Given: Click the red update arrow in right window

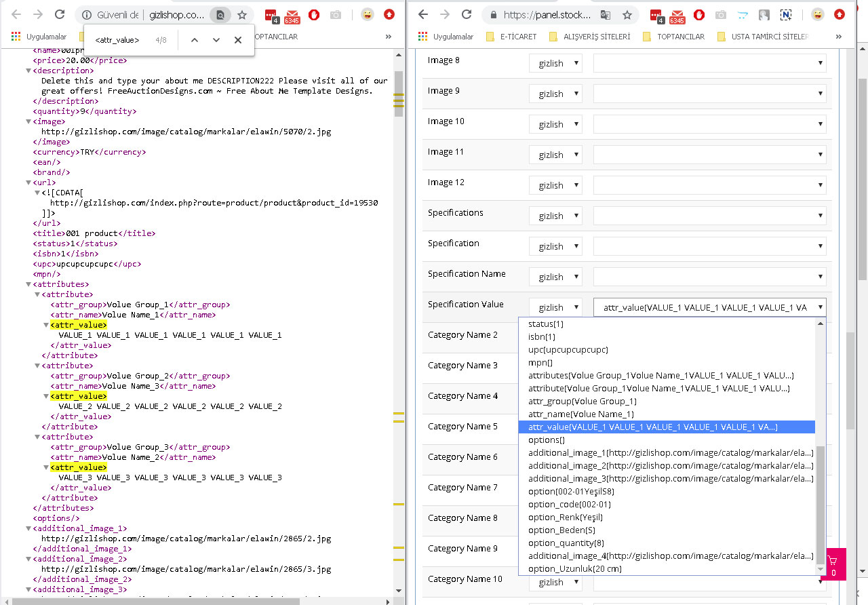Looking at the screenshot, I should point(840,14).
